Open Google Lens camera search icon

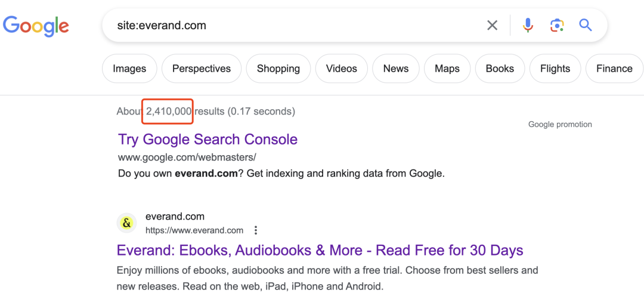(x=556, y=26)
